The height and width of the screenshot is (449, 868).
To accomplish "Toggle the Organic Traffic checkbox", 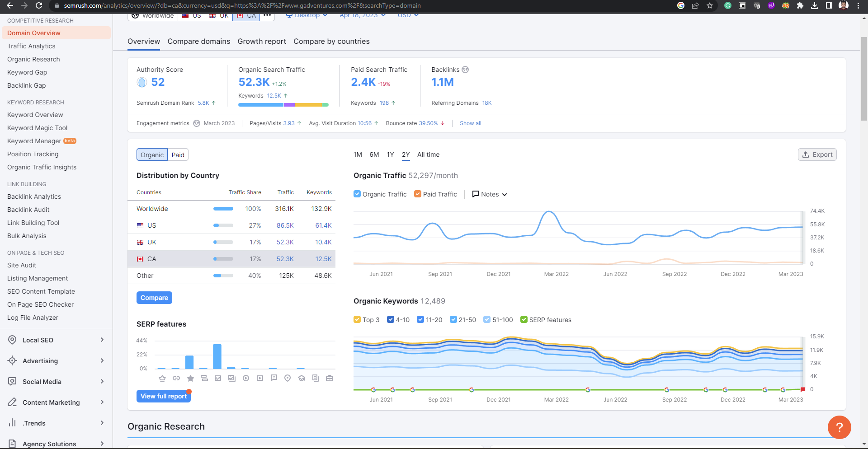I will pyautogui.click(x=357, y=194).
